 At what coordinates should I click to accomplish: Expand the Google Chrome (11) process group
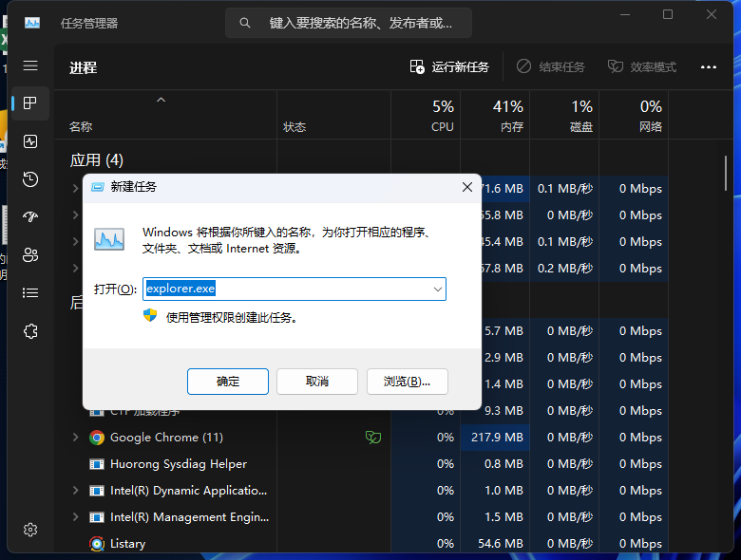coord(76,438)
